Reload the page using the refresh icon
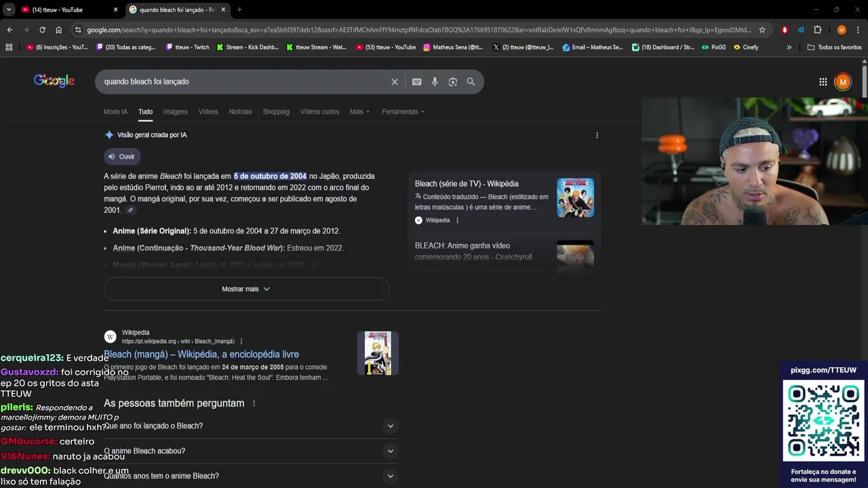The height and width of the screenshot is (488, 868). click(42, 30)
